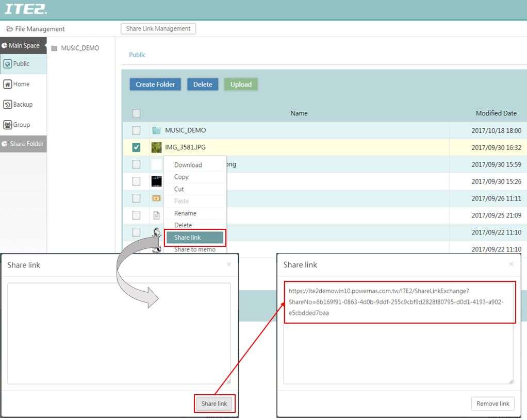Tick the MUSIC_DEMO row checkbox
The height and width of the screenshot is (420, 527).
pyautogui.click(x=136, y=130)
